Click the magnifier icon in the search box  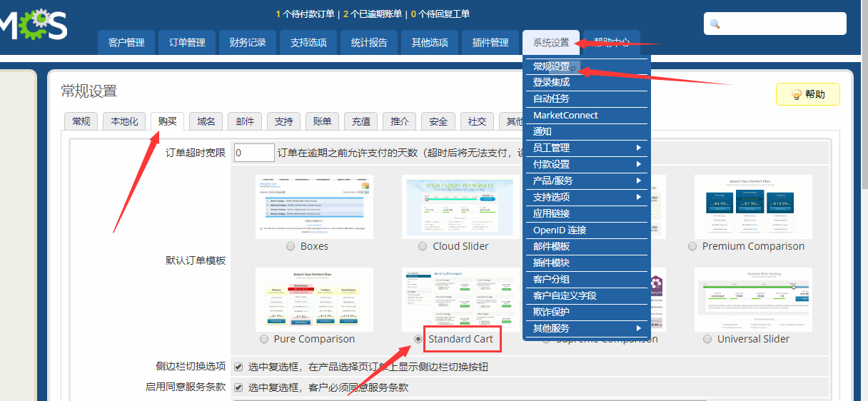(715, 24)
